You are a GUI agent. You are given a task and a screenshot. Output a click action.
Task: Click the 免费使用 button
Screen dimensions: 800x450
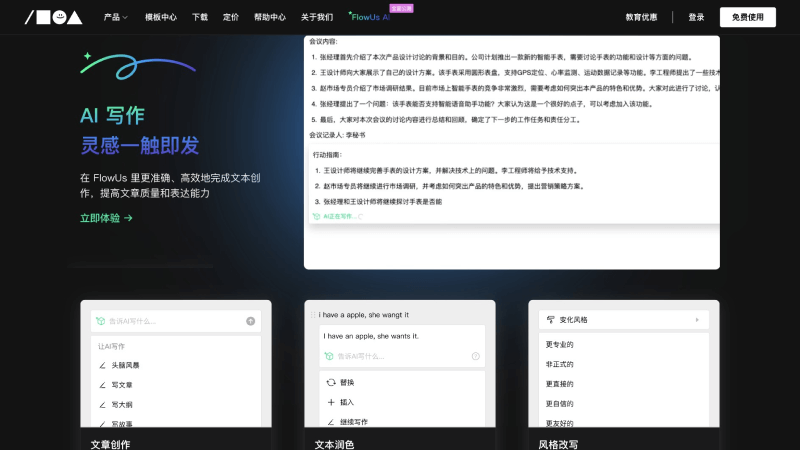click(x=746, y=17)
